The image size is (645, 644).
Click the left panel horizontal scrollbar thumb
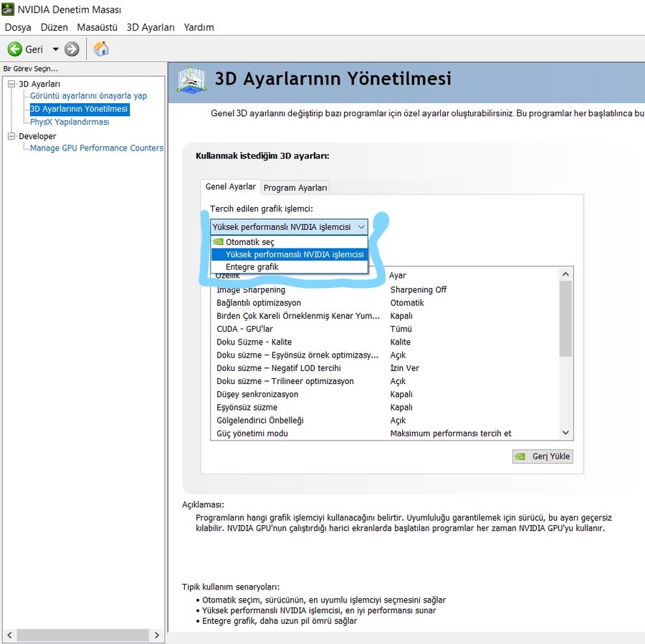(x=82, y=635)
